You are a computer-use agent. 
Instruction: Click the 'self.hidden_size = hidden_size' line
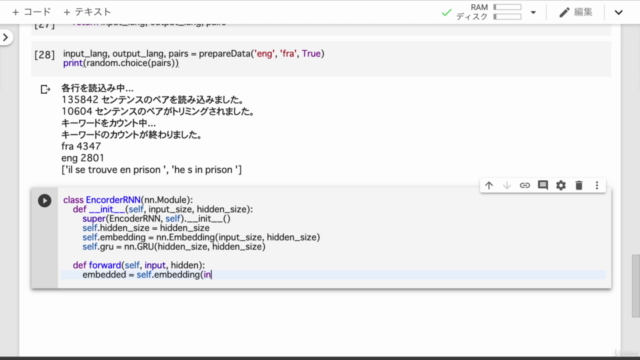[x=146, y=228]
